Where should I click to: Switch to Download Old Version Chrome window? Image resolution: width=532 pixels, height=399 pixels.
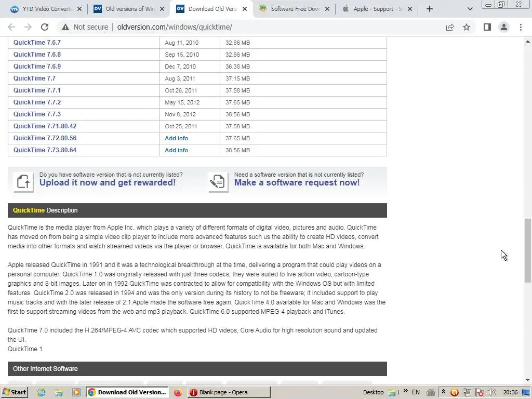point(127,392)
